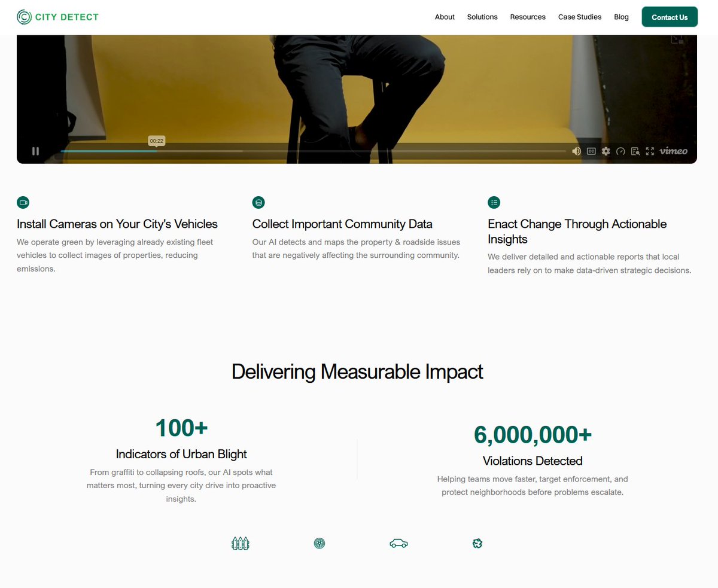Open the About menu
This screenshot has height=588, width=718.
point(445,17)
